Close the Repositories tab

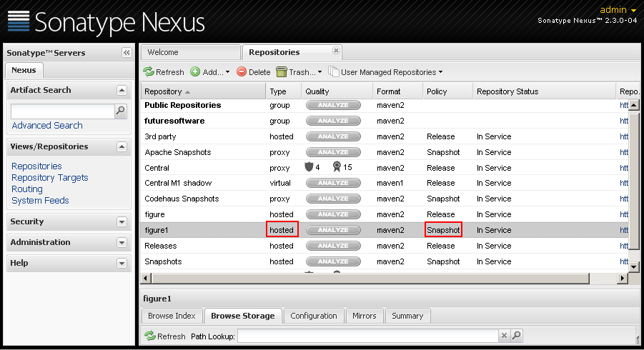point(336,51)
